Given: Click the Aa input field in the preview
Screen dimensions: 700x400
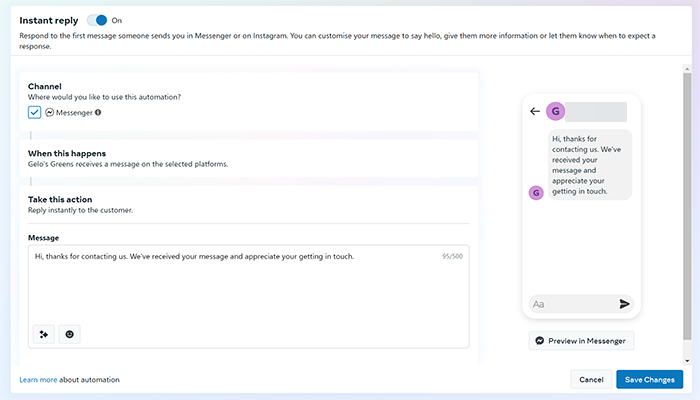Looking at the screenshot, I should coord(573,304).
